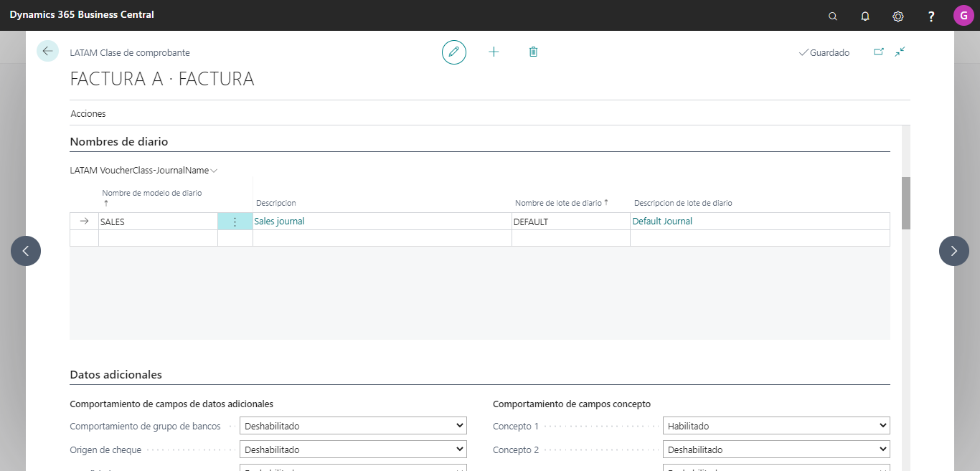980x471 pixels.
Task: Click LATAM Clase de comprobante caption
Action: (130, 52)
